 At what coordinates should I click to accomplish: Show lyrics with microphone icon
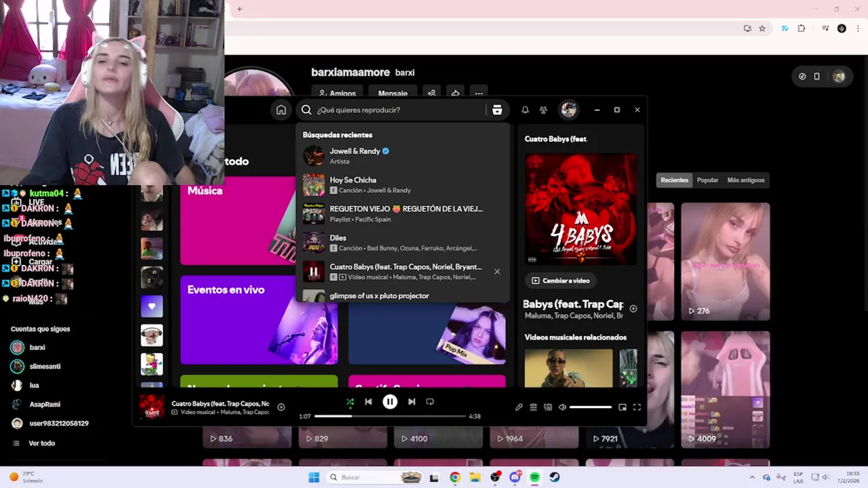pyautogui.click(x=519, y=407)
